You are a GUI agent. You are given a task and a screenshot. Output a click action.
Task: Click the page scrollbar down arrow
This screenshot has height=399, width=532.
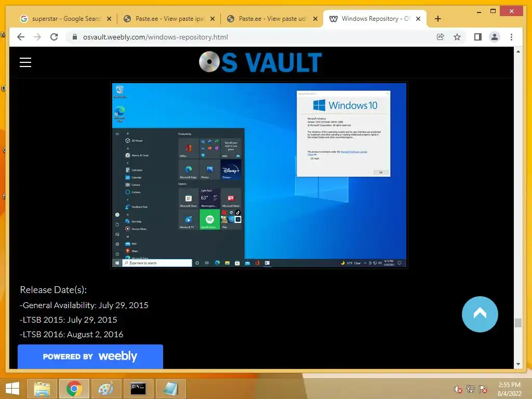pyautogui.click(x=518, y=364)
